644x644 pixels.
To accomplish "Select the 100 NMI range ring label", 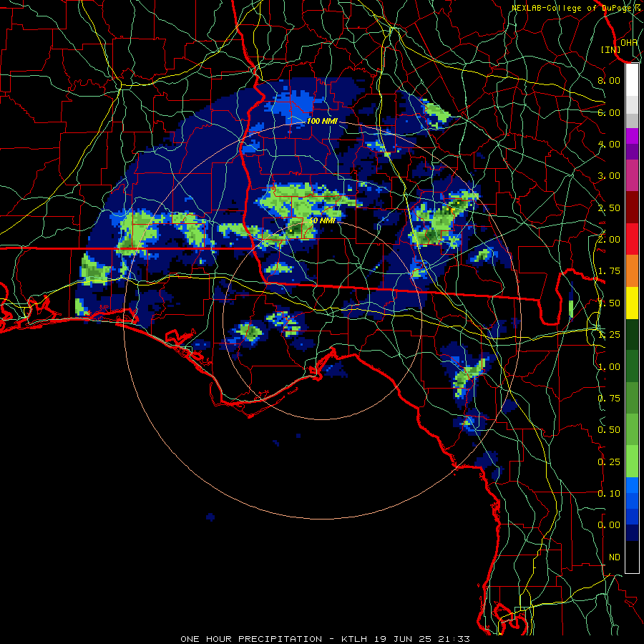I will [323, 121].
